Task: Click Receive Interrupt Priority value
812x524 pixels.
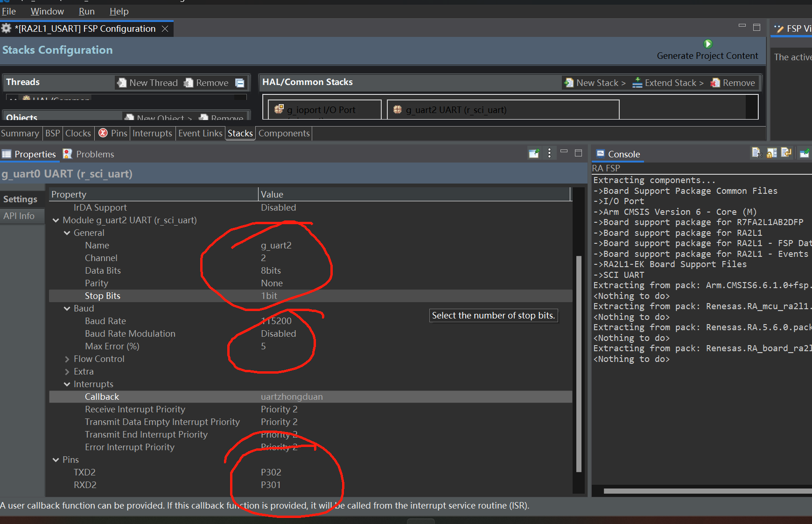Action: [x=279, y=409]
